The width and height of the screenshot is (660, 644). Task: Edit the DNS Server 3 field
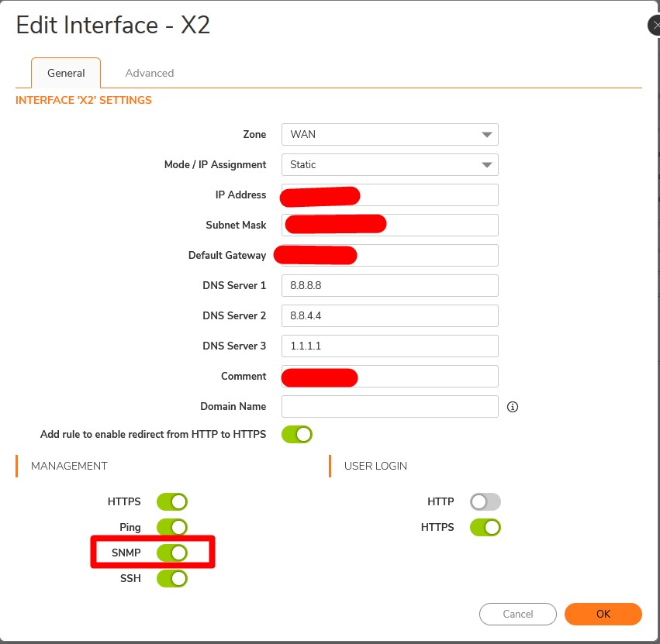coord(389,346)
